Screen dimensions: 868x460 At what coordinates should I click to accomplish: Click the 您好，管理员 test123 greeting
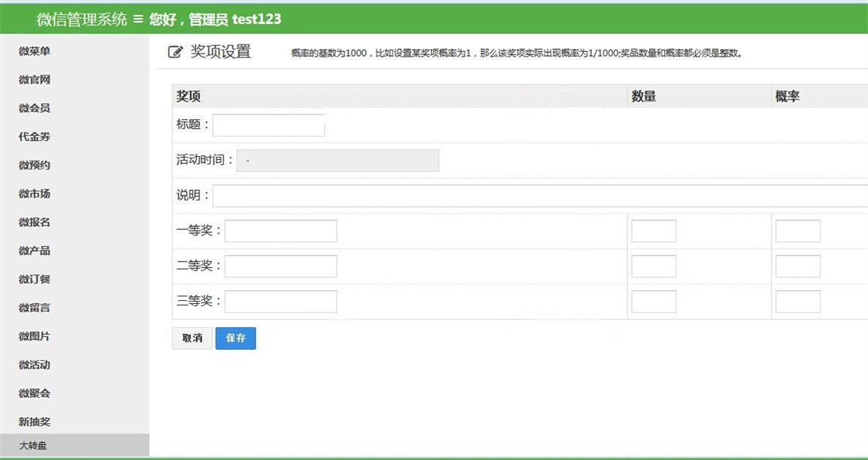215,20
